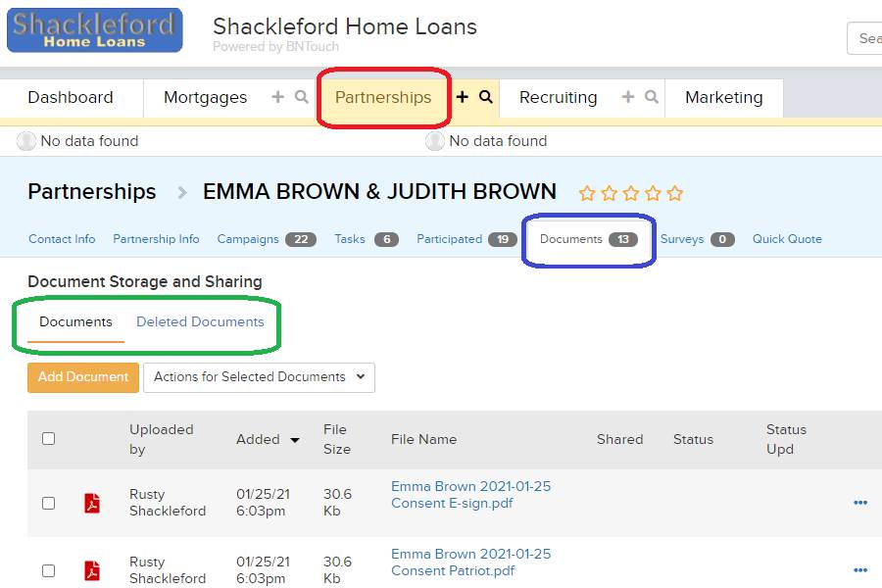
Task: Click the left No data found avatar
Action: click(x=25, y=141)
